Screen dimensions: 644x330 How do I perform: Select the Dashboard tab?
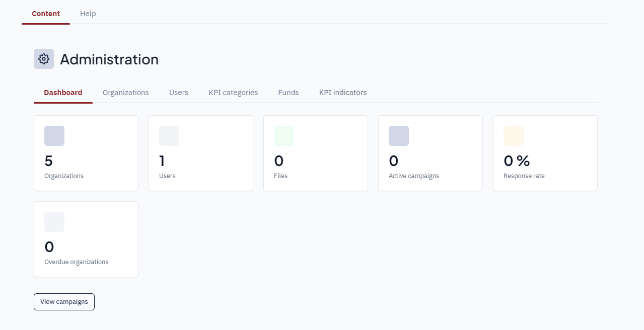[x=63, y=93]
